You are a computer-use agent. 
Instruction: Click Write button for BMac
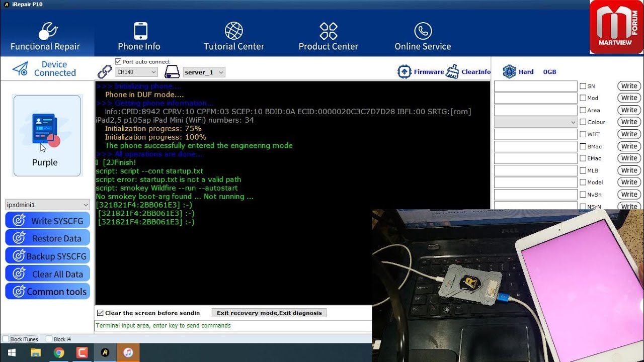coord(629,146)
